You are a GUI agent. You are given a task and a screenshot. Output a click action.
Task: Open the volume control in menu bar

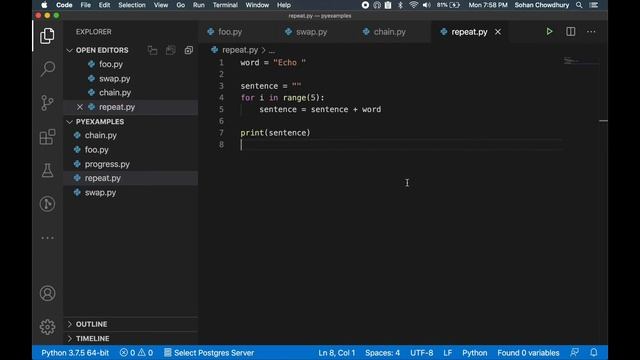pos(427,5)
